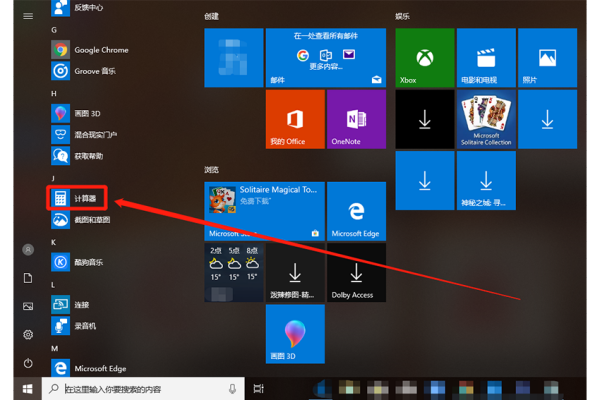Image resolution: width=600 pixels, height=400 pixels.
Task: Launch 酷狗音乐 app
Action: [77, 262]
